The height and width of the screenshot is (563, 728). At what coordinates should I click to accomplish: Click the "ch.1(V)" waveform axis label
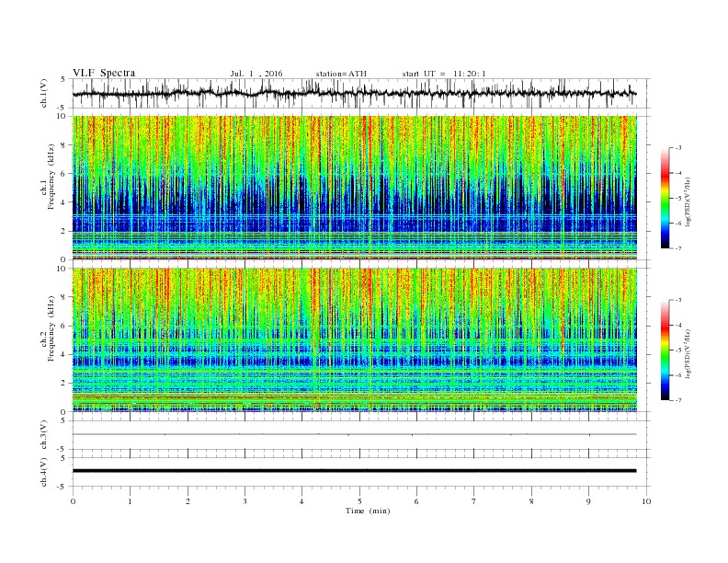click(44, 93)
